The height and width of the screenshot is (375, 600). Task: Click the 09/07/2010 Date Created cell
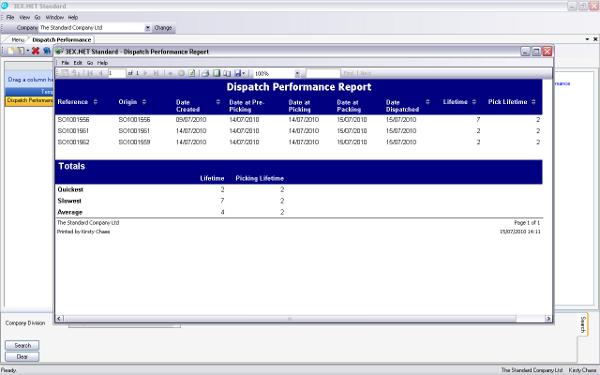(x=191, y=120)
